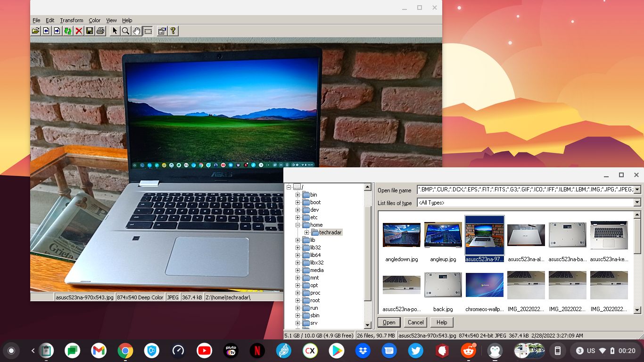Go to next image with right-arrow icon

click(57, 31)
